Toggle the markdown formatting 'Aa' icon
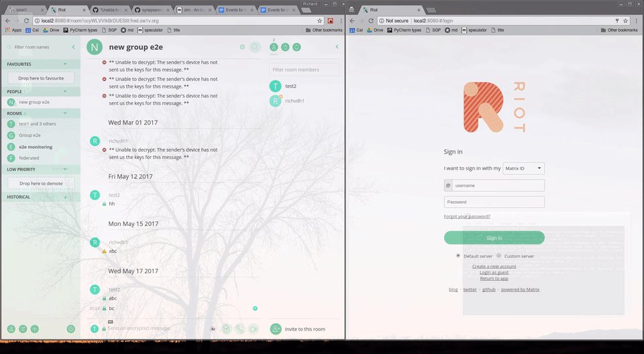 pos(213,329)
